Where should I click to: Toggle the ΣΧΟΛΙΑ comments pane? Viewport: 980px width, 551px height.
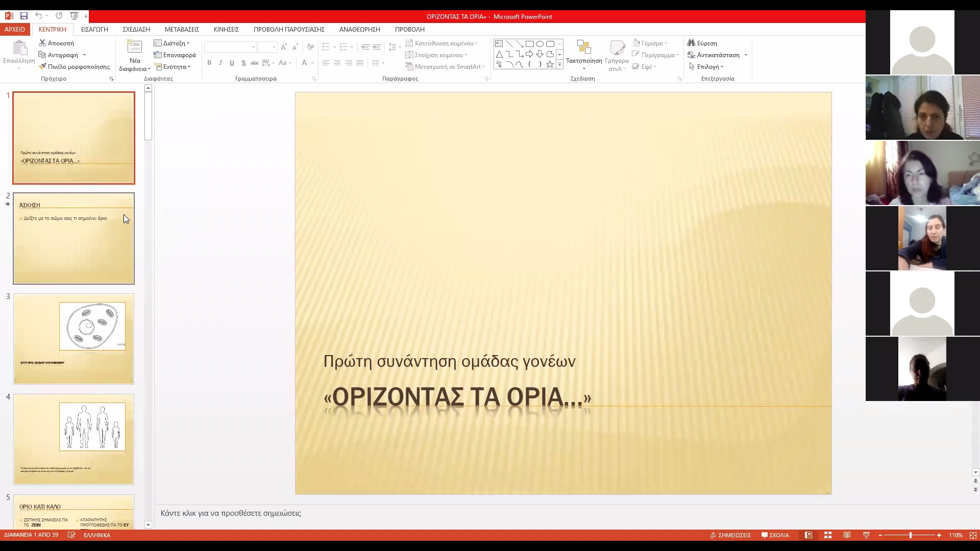click(x=775, y=535)
